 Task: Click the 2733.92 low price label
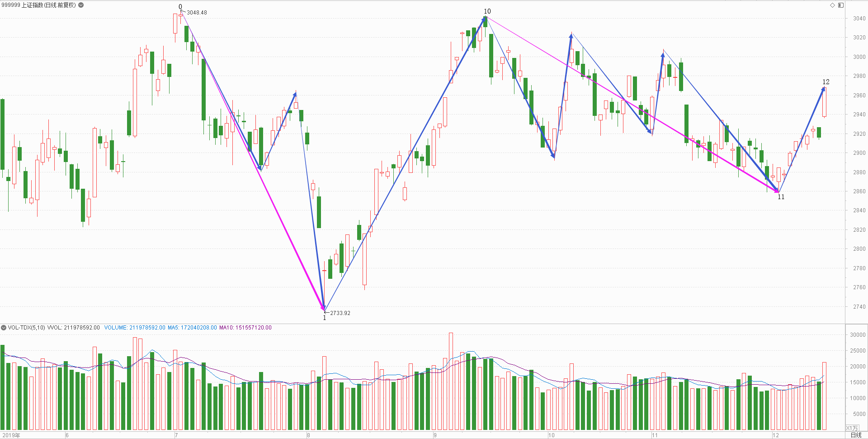point(340,313)
